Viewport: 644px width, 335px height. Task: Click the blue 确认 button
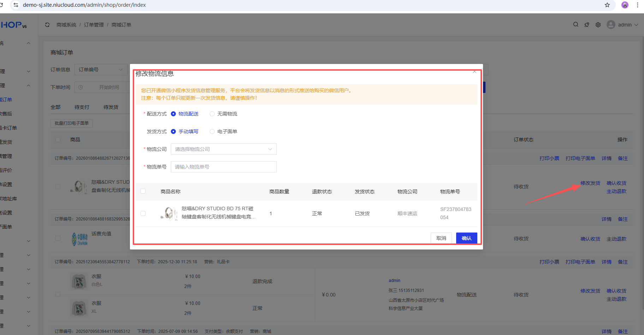[x=466, y=238]
